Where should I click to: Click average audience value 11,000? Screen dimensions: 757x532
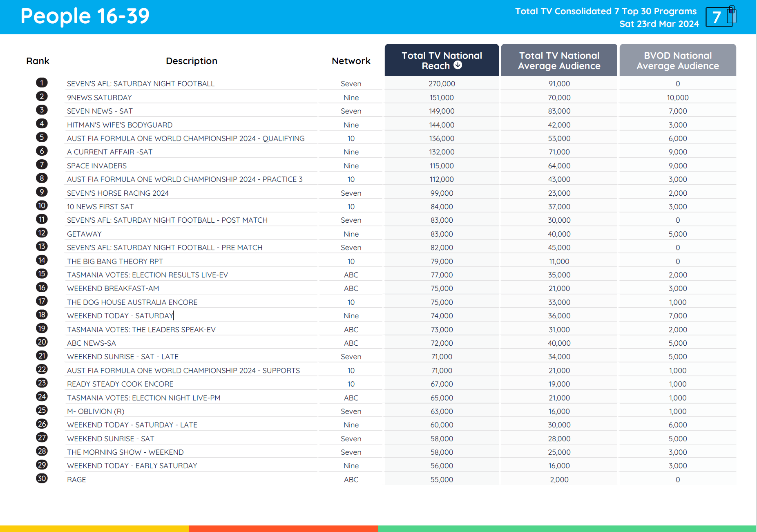coord(559,262)
